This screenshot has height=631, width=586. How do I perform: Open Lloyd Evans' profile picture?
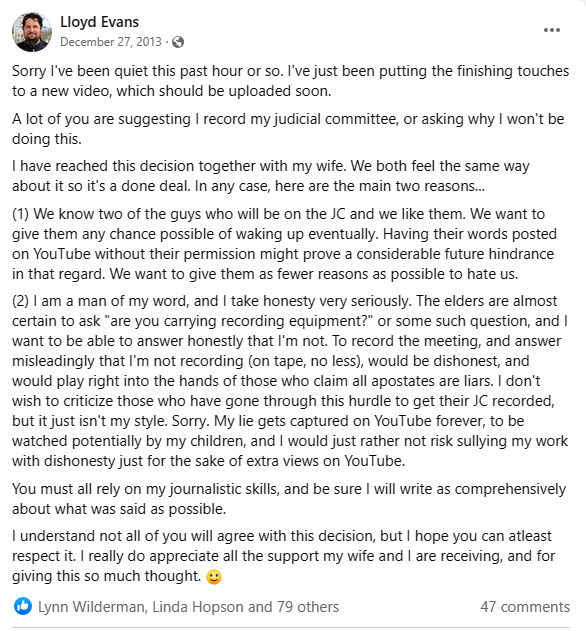[32, 32]
